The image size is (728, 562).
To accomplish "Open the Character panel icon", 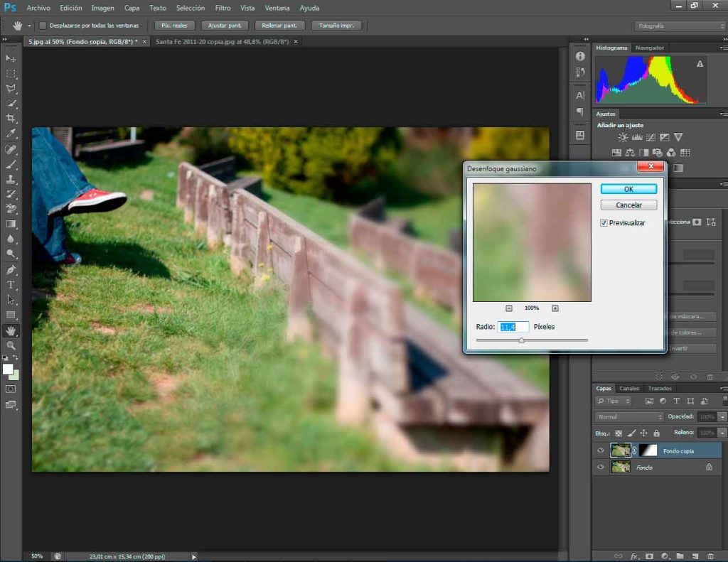I will tap(580, 96).
